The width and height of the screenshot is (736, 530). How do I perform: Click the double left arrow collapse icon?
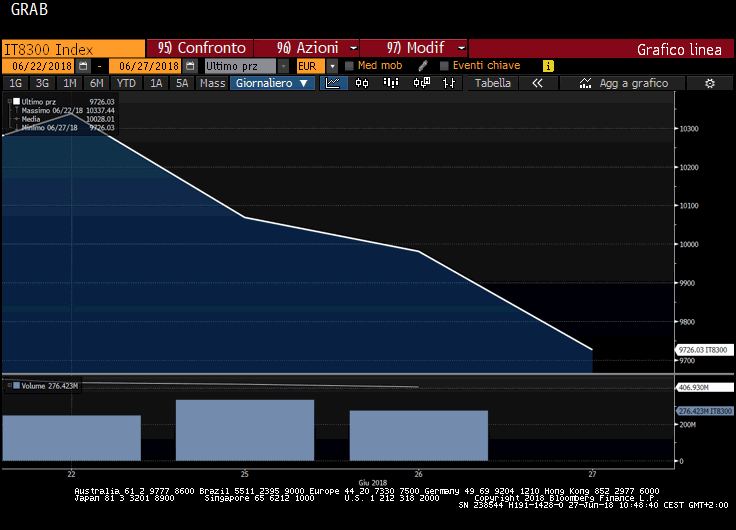pyautogui.click(x=537, y=84)
